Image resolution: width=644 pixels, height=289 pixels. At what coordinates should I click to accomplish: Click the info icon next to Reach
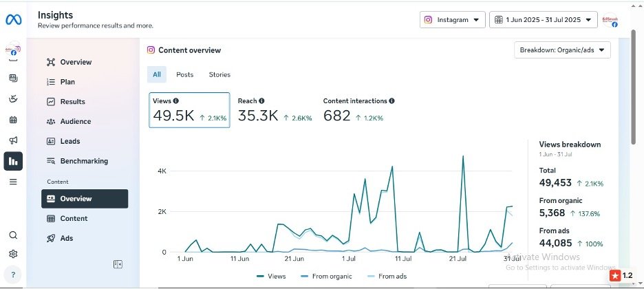click(x=261, y=101)
